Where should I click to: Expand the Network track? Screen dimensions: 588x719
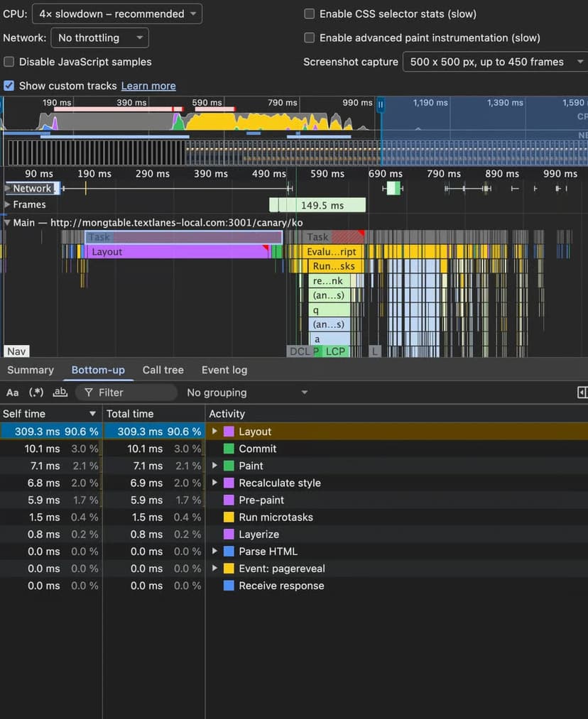pos(7,188)
